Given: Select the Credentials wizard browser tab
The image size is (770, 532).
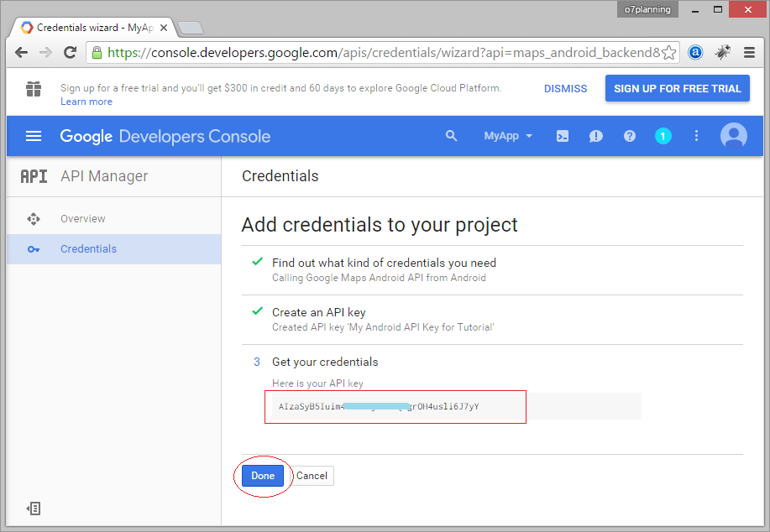Looking at the screenshot, I should click(x=93, y=28).
